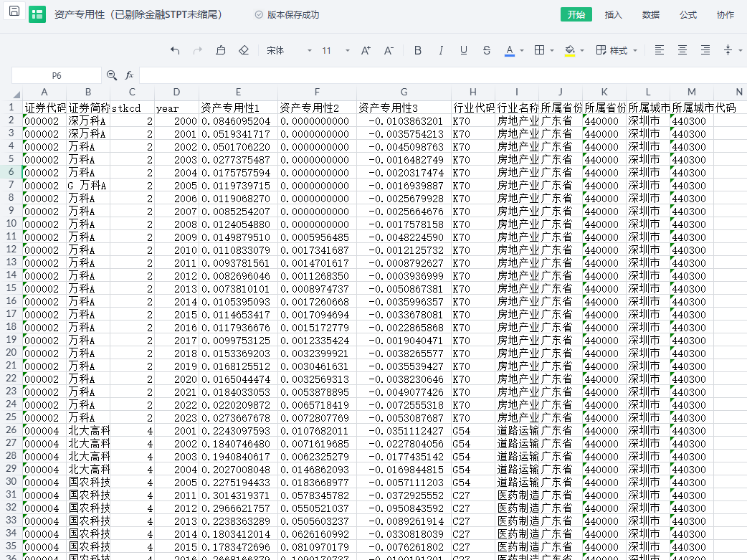This screenshot has width=747, height=560.
Task: Increase font size with A+ icon
Action: (366, 50)
